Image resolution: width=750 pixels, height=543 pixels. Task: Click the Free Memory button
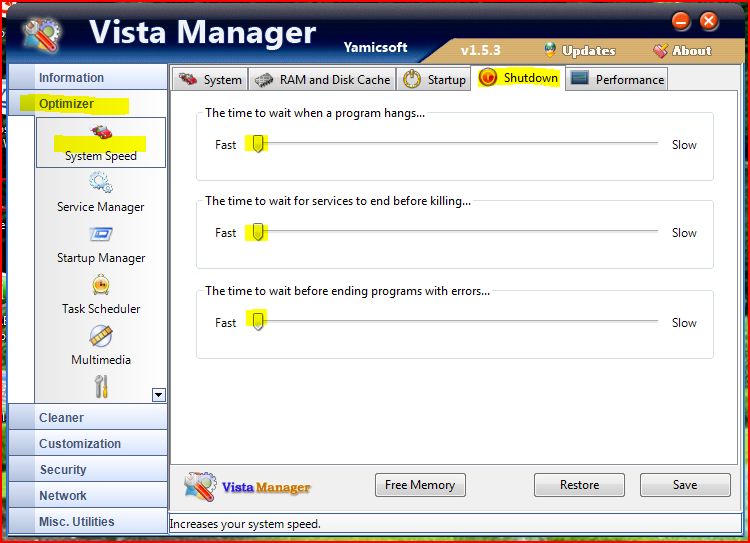(x=419, y=485)
